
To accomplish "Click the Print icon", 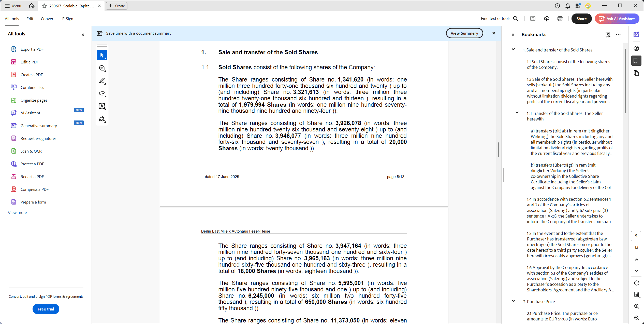I will coord(560,19).
